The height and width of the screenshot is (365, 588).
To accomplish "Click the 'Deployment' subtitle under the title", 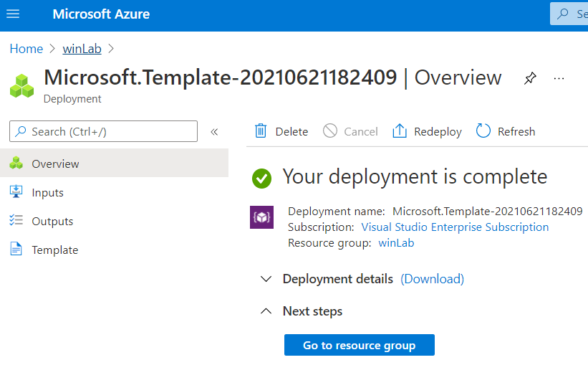I will coord(72,99).
